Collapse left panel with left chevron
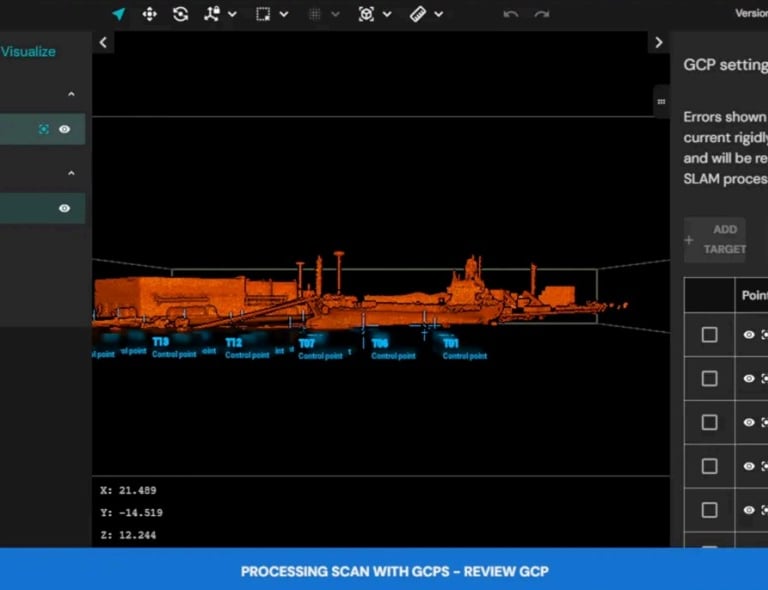The image size is (768, 590). click(x=103, y=43)
